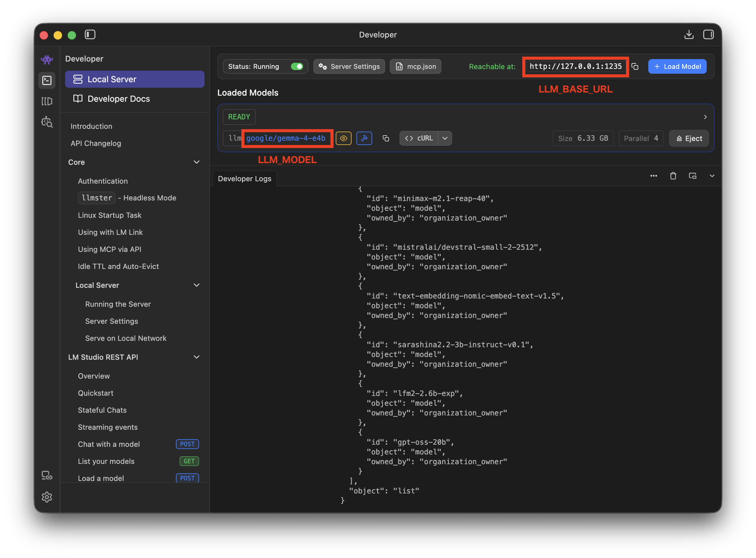Open Running the Server page

(x=118, y=304)
